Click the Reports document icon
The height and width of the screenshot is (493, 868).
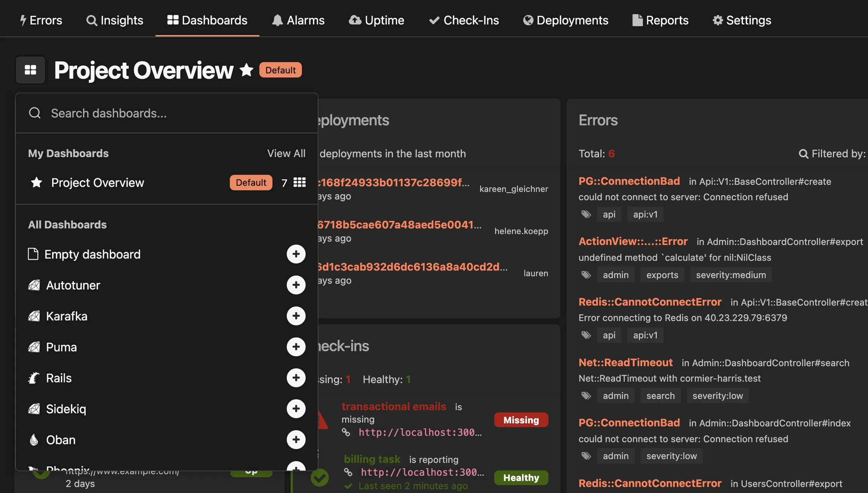[637, 20]
